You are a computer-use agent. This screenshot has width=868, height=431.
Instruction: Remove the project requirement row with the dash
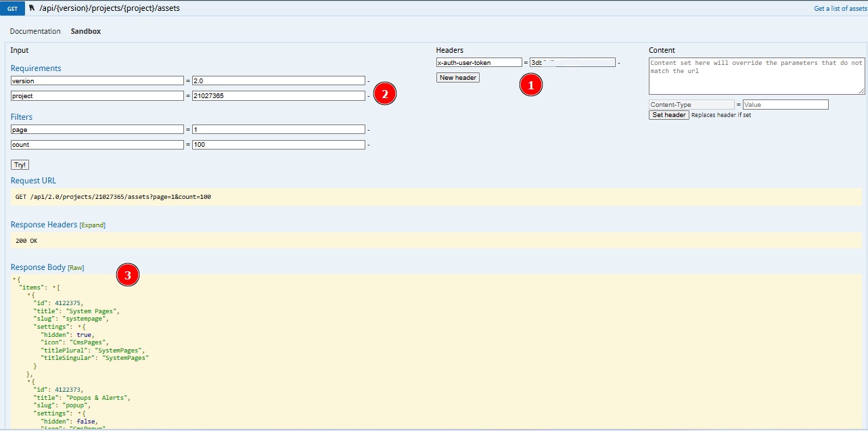pyautogui.click(x=369, y=96)
